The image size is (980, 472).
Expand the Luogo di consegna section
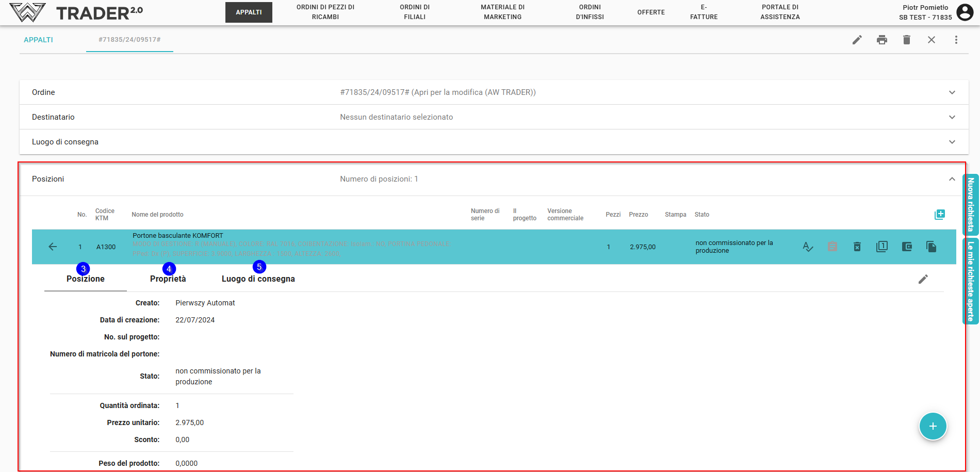952,142
